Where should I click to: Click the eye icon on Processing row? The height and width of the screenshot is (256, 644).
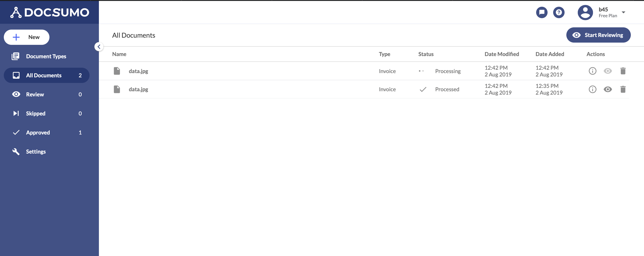pos(608,71)
